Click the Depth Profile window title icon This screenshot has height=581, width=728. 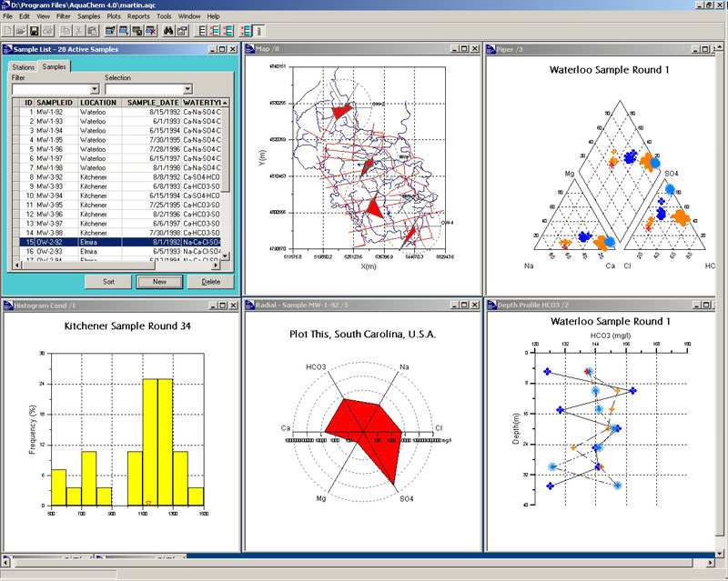(491, 305)
